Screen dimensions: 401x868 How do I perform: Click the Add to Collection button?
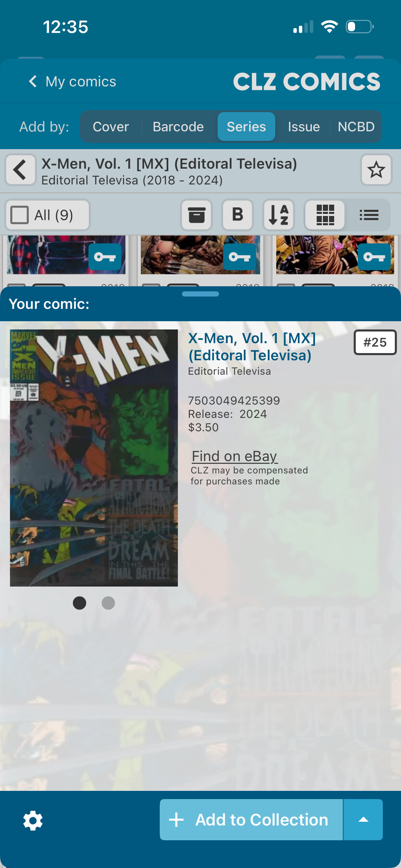(x=252, y=820)
